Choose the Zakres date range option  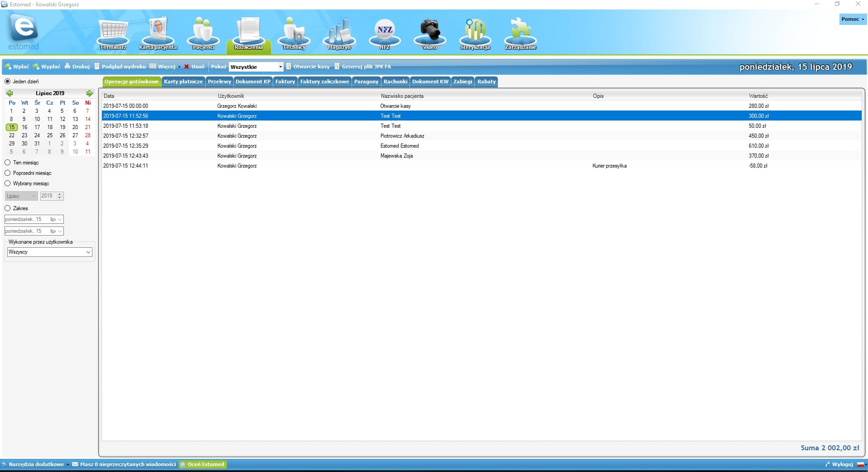(8, 208)
